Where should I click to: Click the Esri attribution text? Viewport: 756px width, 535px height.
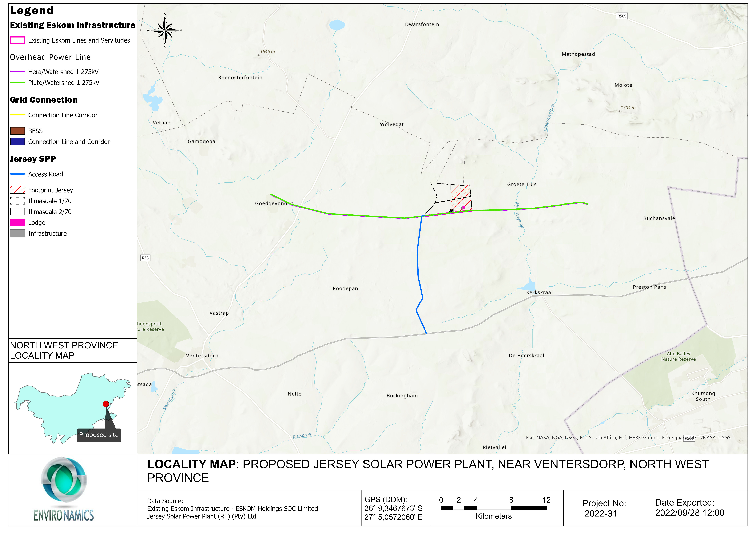(628, 438)
